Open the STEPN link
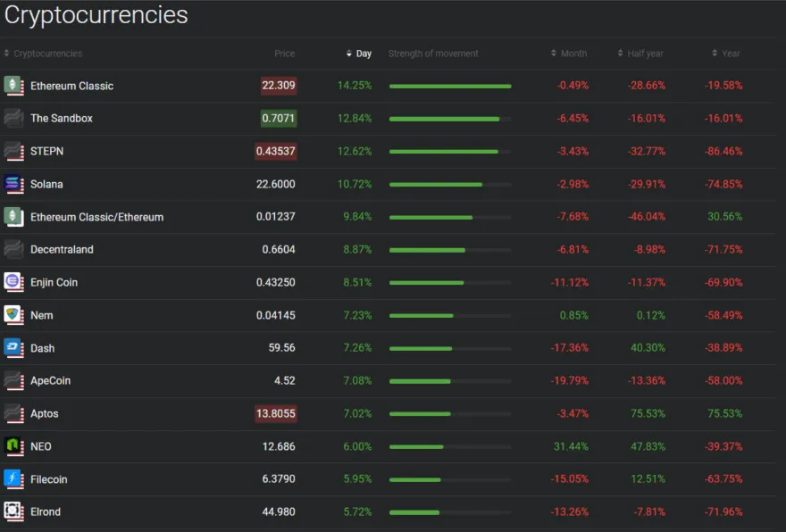 point(46,151)
